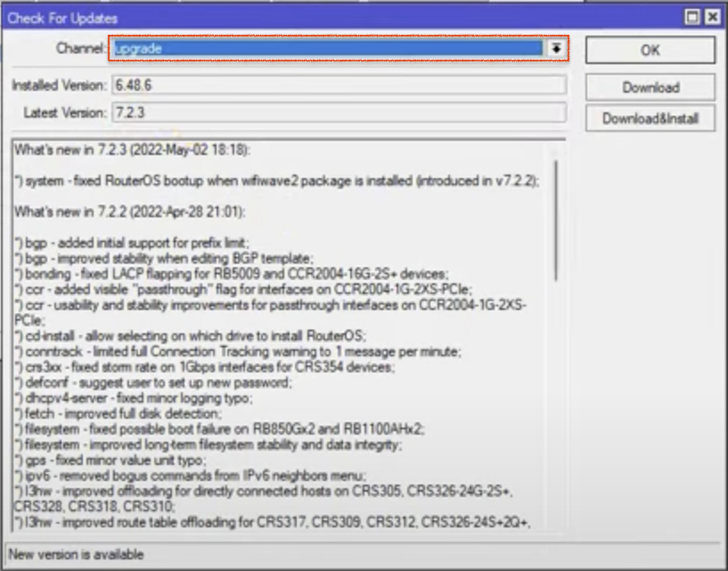Click "fetch - improved full disk detection"

tap(119, 413)
